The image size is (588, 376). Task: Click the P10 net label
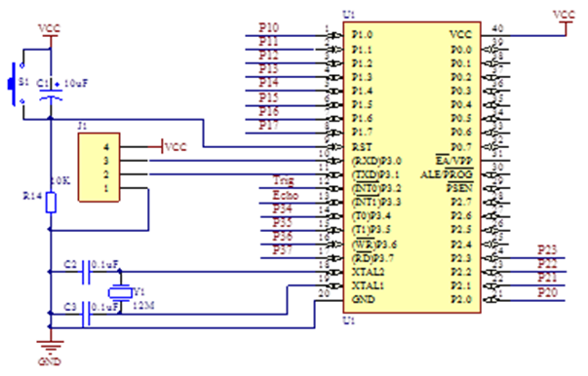click(x=269, y=27)
